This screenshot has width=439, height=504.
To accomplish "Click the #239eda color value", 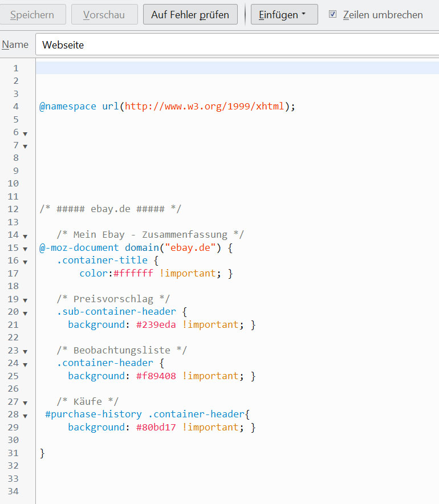I will tap(156, 325).
